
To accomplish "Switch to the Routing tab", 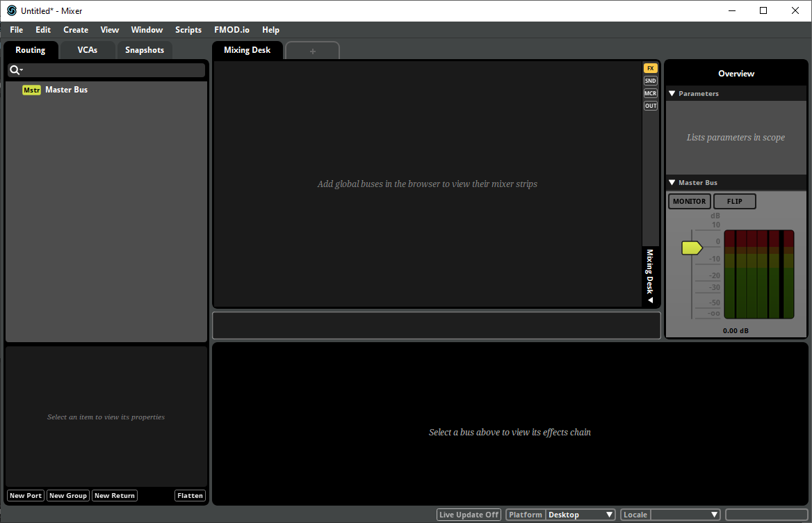I will tap(30, 50).
